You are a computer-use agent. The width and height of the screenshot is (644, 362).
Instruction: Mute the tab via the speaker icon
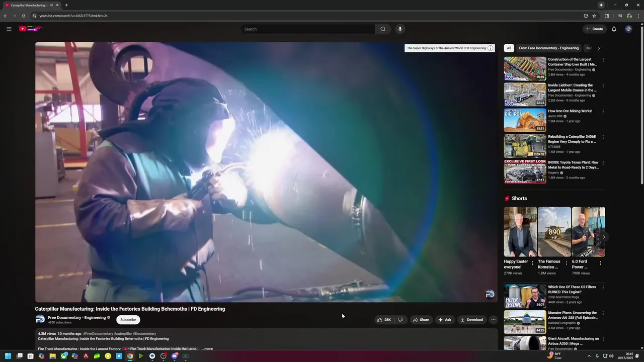tap(51, 5)
